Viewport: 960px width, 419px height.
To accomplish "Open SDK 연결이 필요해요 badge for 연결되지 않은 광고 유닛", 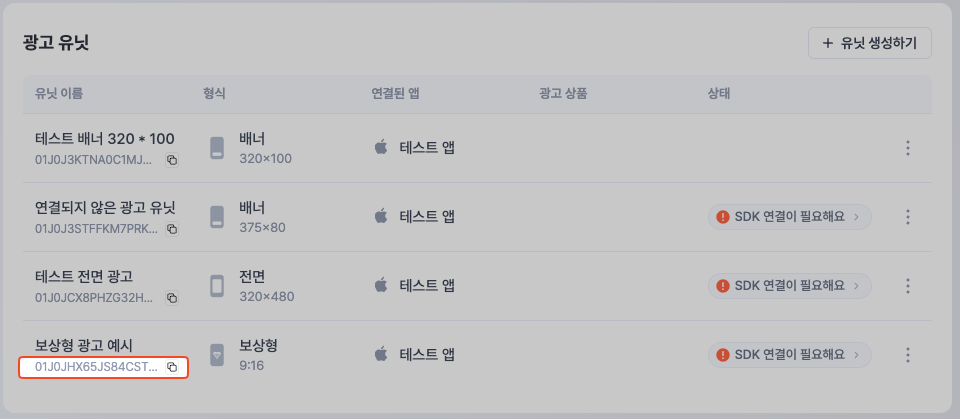I will coord(789,217).
